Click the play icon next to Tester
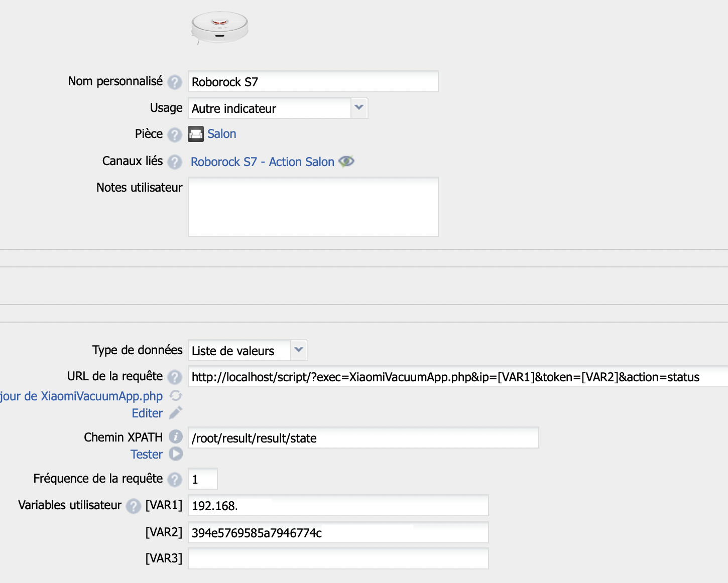Viewport: 728px width, 583px height. pyautogui.click(x=176, y=454)
